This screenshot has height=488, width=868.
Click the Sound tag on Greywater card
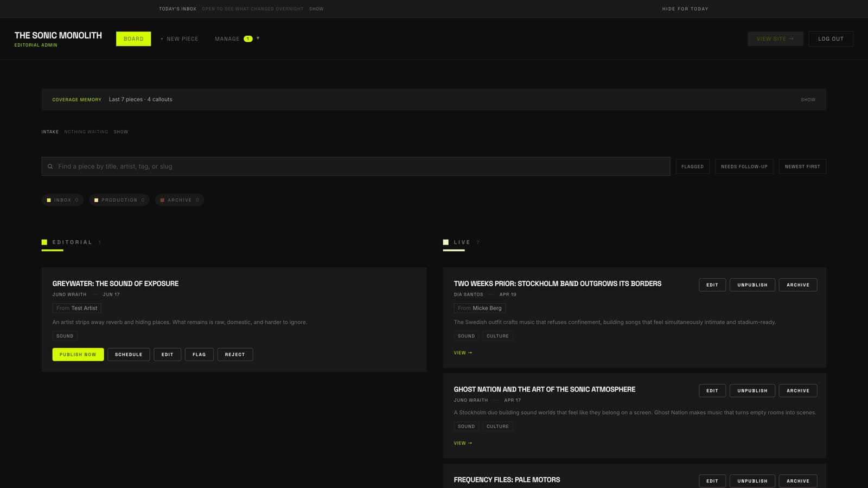coord(65,336)
